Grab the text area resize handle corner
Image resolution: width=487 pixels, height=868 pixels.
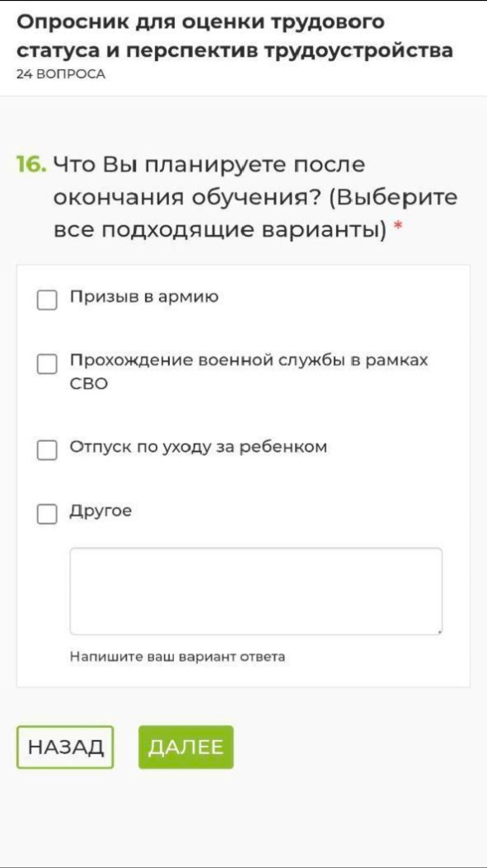click(440, 632)
